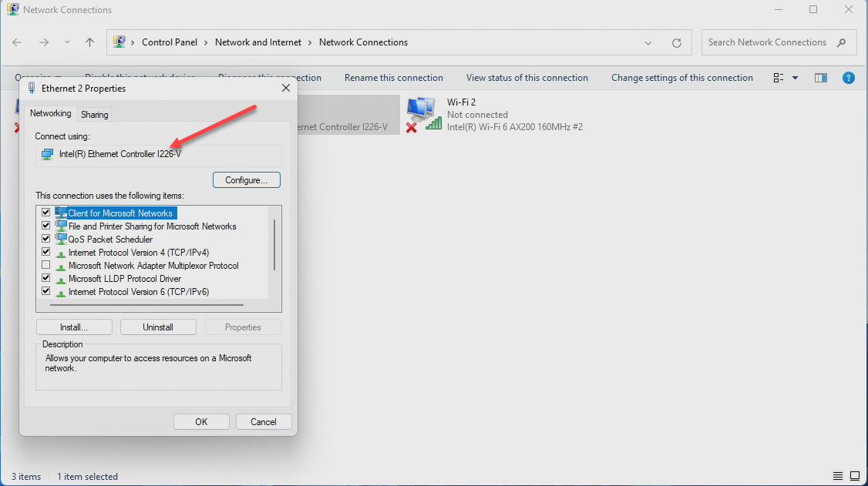Click Rename this connection

click(x=394, y=77)
